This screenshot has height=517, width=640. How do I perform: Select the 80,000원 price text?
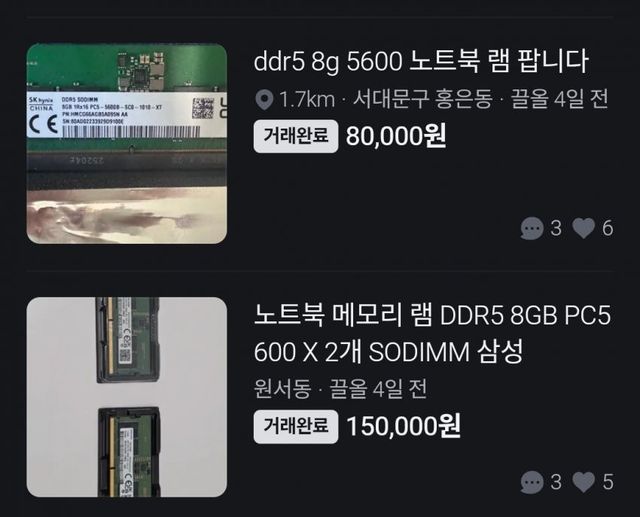pyautogui.click(x=396, y=136)
